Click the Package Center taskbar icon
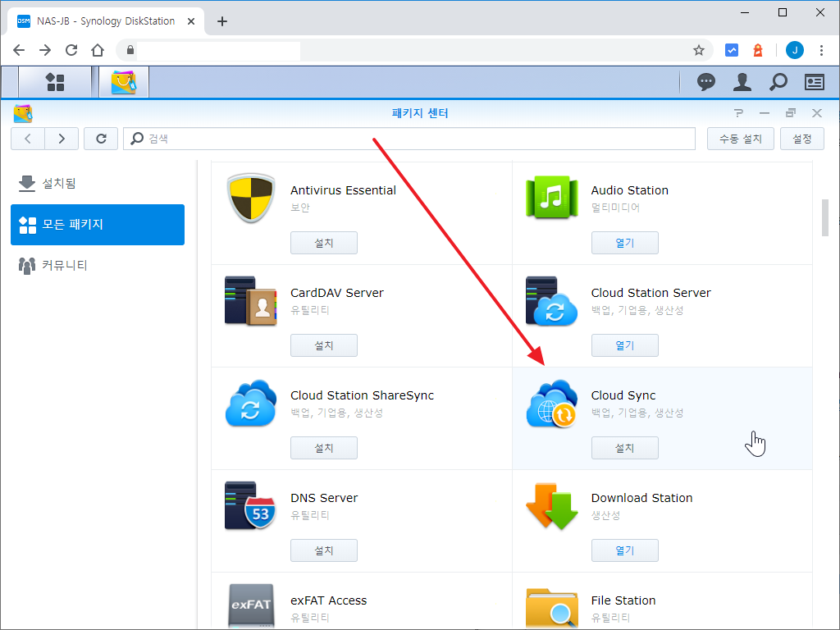Viewport: 840px width, 630px height. pos(123,82)
